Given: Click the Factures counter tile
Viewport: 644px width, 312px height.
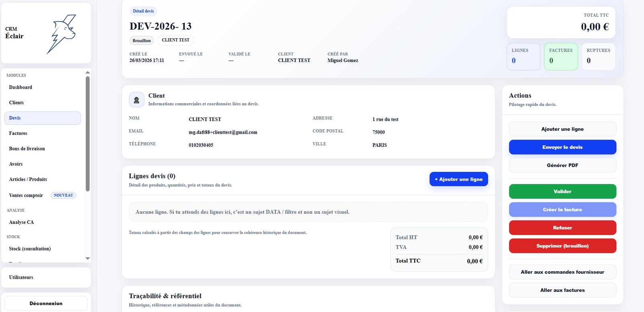Looking at the screenshot, I should [x=561, y=57].
